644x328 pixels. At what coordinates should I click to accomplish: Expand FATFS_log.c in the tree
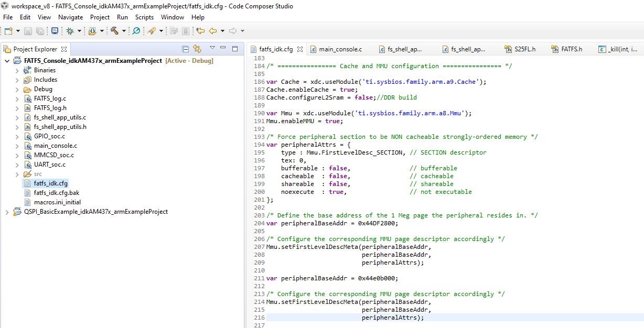tap(17, 99)
